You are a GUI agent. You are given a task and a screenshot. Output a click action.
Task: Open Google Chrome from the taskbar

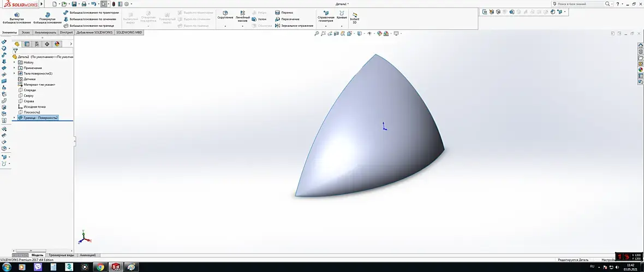[100, 267]
